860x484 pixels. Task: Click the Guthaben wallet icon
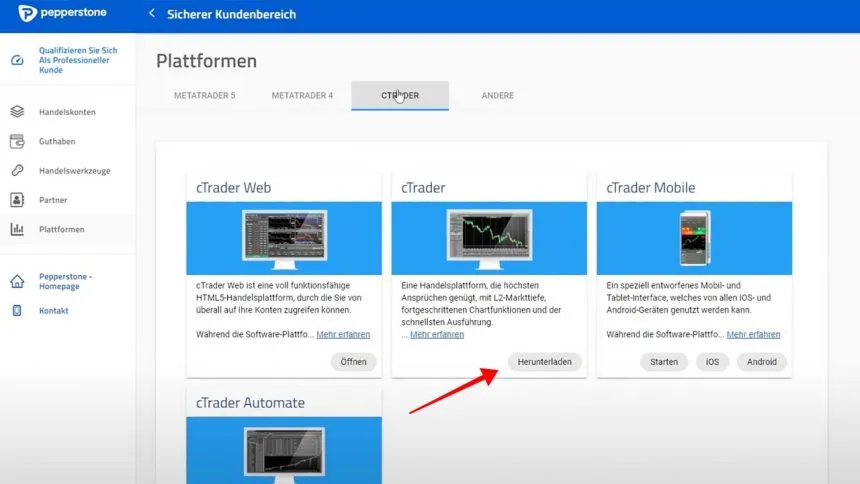click(17, 141)
